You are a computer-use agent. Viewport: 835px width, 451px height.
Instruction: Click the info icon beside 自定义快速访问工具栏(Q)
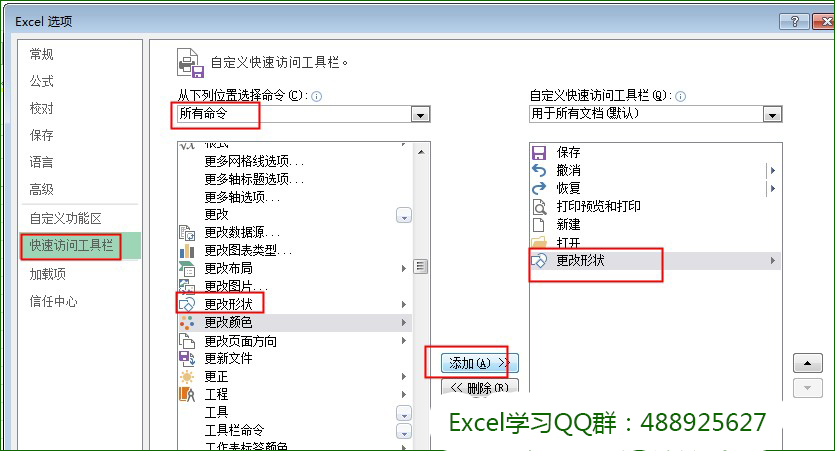[680, 96]
